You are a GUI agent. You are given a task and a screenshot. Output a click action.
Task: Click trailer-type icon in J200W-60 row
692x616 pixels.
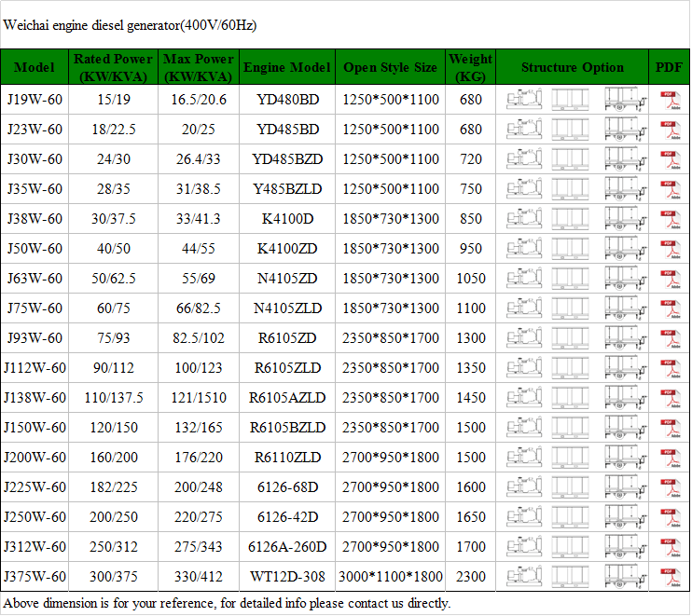click(x=626, y=457)
